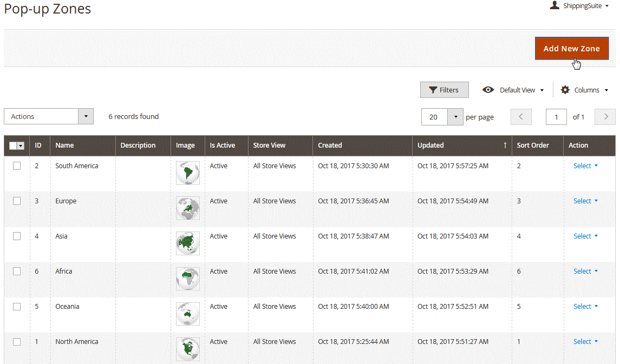The height and width of the screenshot is (364, 620).
Task: Click the Oceania globe image thumbnail
Action: (187, 314)
